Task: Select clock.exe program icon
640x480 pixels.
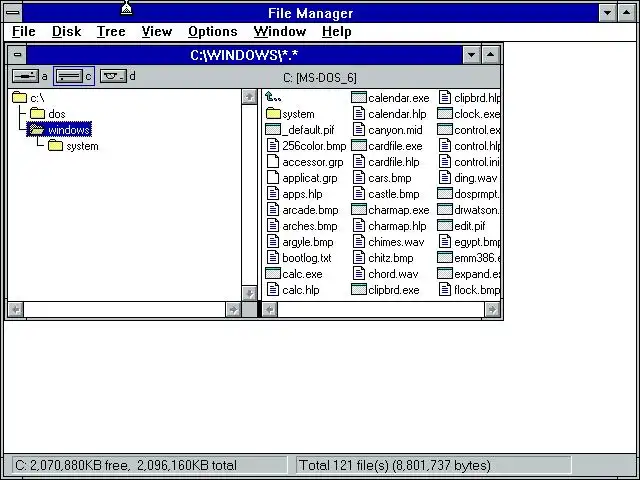Action: click(445, 114)
